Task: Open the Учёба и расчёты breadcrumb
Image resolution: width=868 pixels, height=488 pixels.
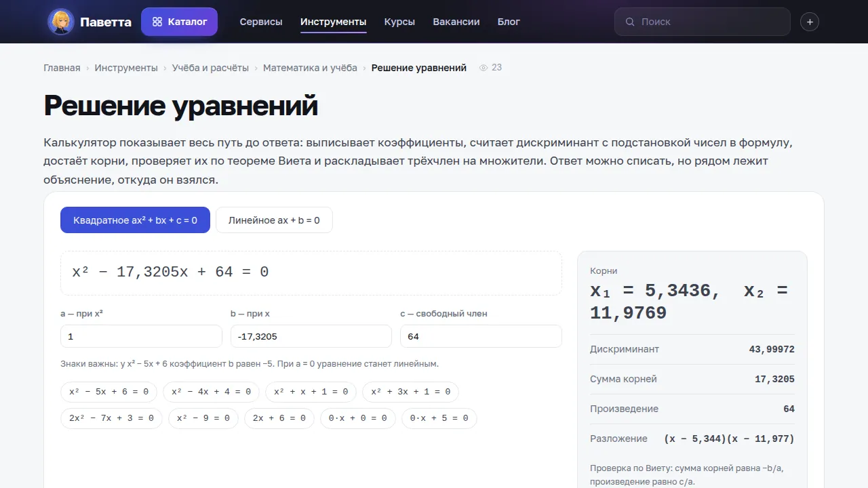Action: pos(210,68)
